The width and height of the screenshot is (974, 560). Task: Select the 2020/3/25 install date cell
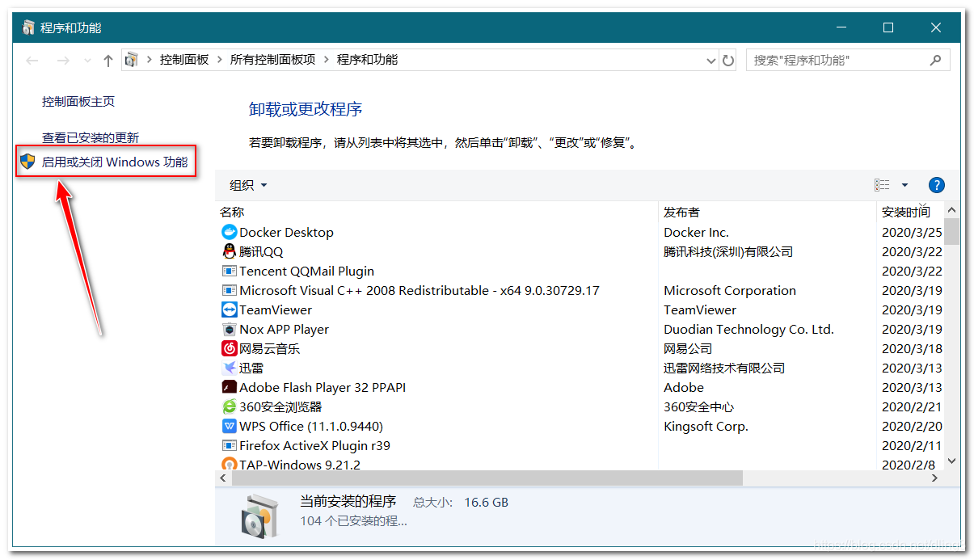click(912, 232)
